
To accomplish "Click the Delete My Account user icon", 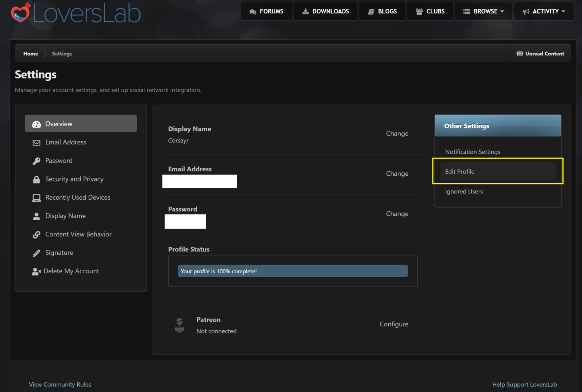I will click(36, 271).
